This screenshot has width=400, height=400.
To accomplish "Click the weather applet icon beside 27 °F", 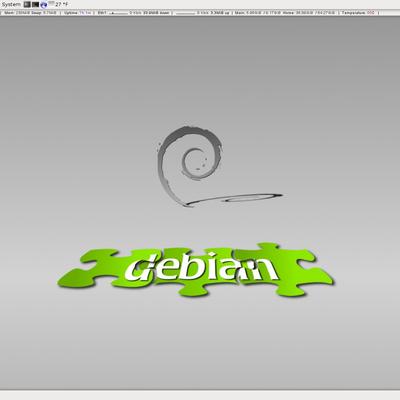I will click(51, 3).
